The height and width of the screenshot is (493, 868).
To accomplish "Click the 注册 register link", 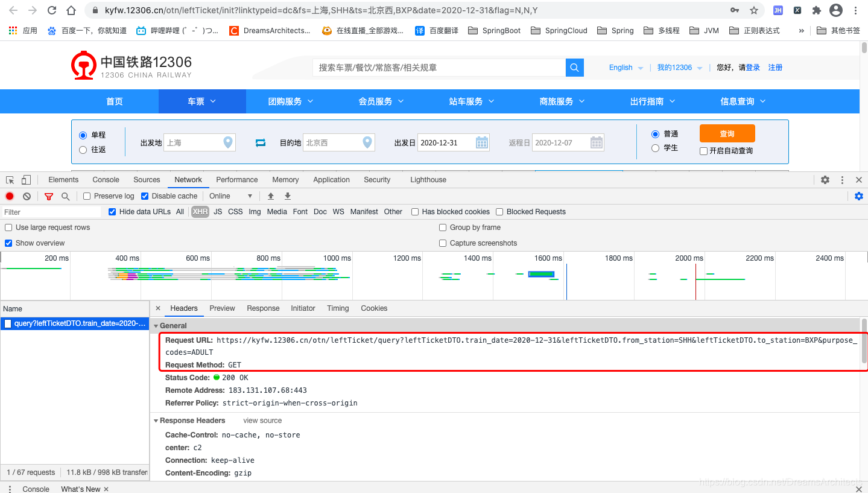I will (x=775, y=68).
